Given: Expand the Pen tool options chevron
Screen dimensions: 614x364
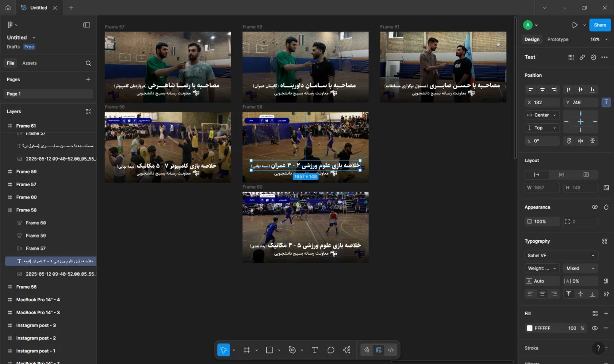Looking at the screenshot, I should tap(302, 351).
